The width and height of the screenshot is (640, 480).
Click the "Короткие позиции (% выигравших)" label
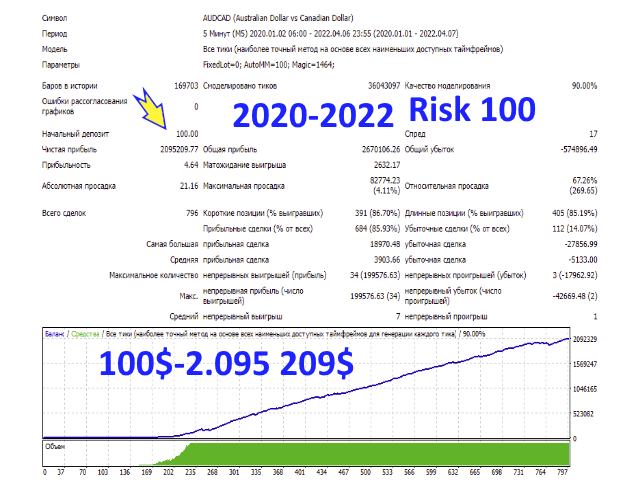pyautogui.click(x=263, y=213)
